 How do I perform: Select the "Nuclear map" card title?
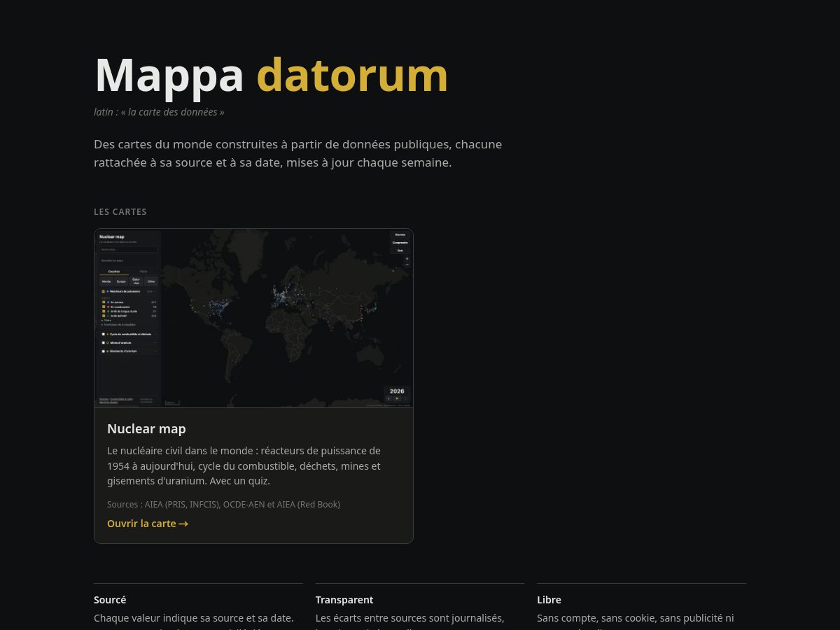pos(146,428)
